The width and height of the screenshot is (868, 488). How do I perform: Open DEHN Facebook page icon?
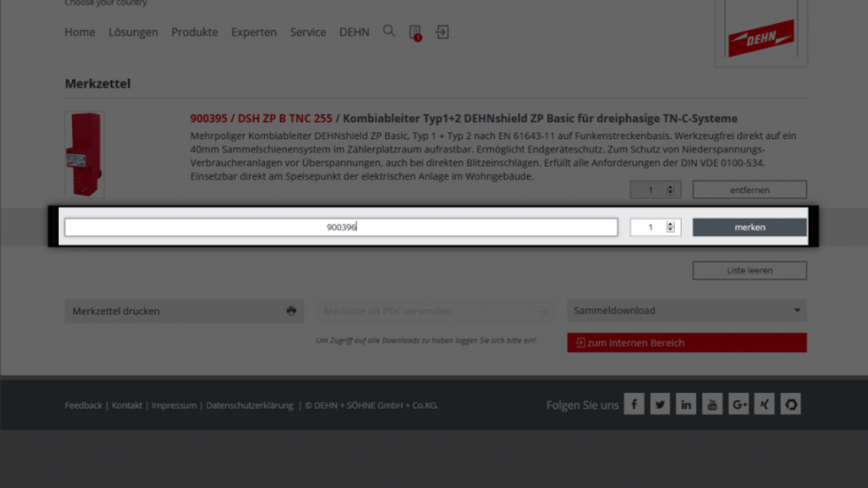634,405
